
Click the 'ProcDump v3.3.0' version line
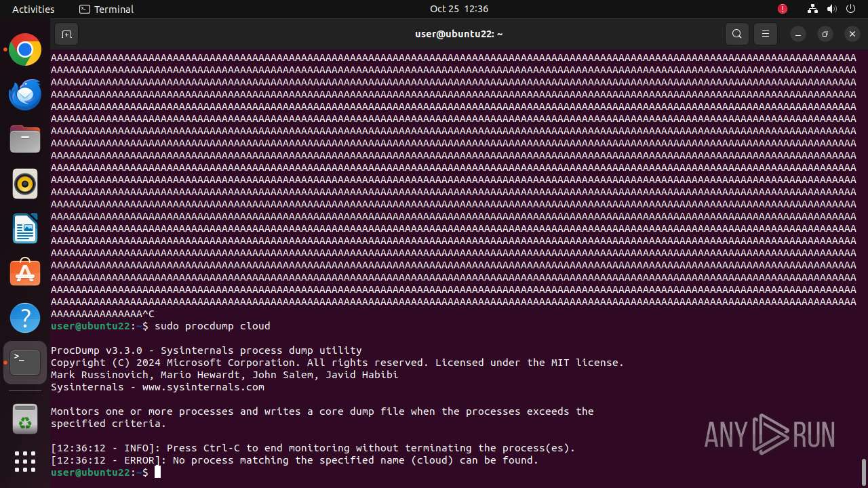point(206,350)
